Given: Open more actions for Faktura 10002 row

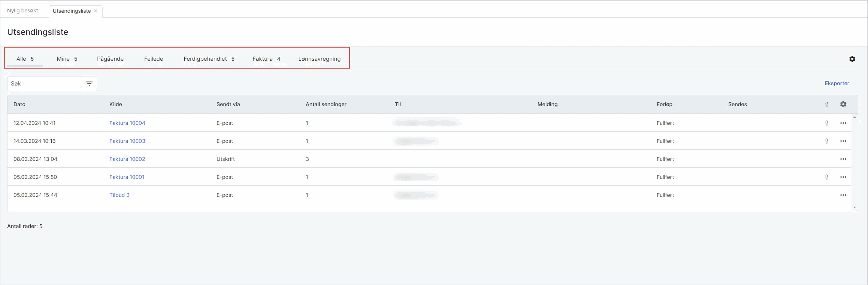Looking at the screenshot, I should point(843,159).
